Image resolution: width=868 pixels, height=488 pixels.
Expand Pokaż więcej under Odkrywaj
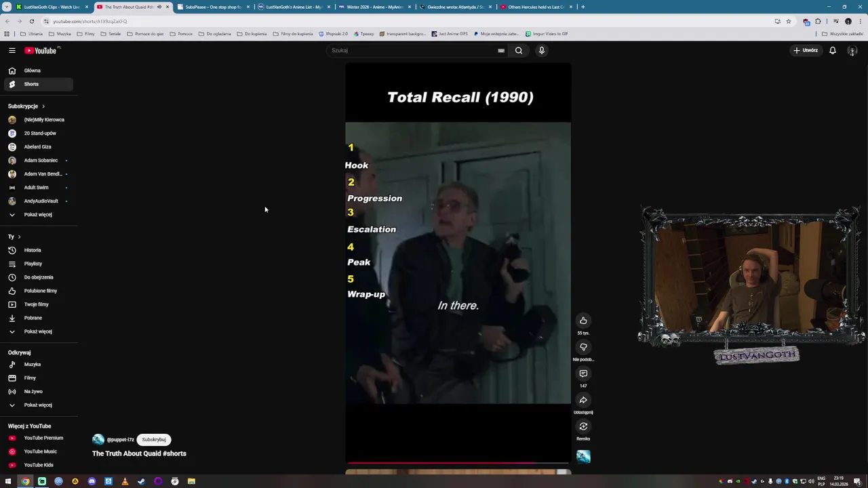point(38,405)
